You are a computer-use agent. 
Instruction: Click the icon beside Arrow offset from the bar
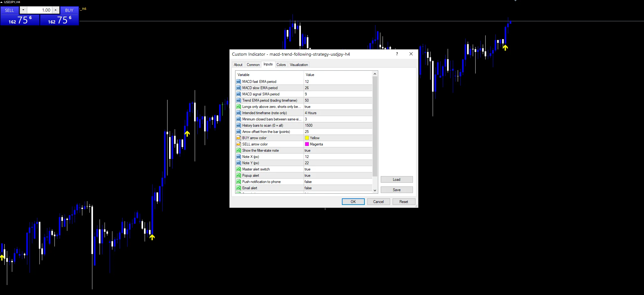coord(239,132)
